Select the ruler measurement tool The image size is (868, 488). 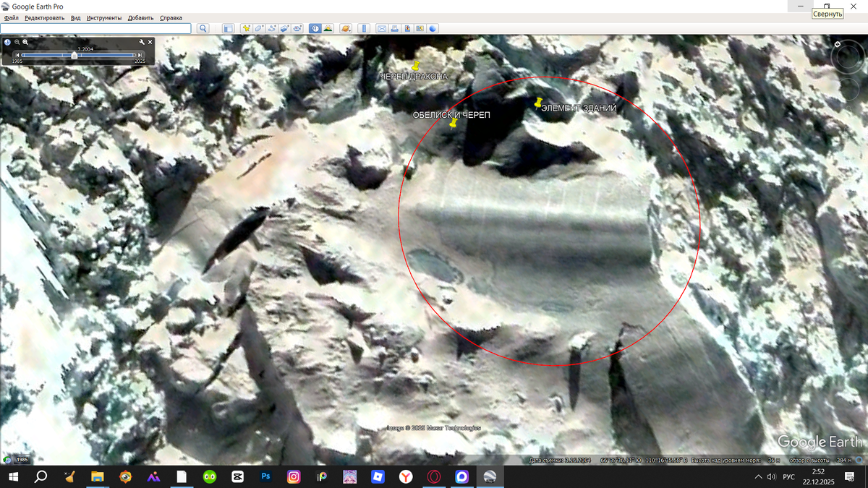click(x=364, y=28)
